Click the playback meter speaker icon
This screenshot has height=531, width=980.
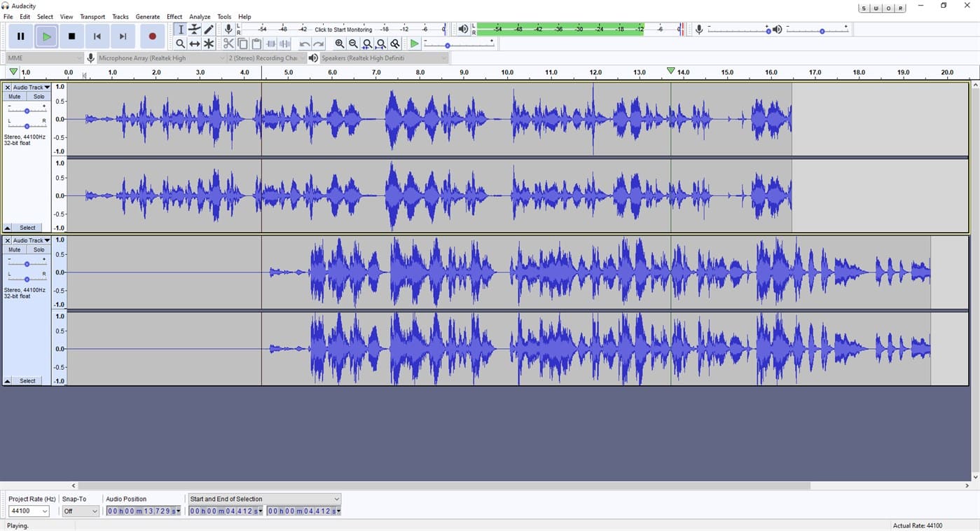[463, 29]
